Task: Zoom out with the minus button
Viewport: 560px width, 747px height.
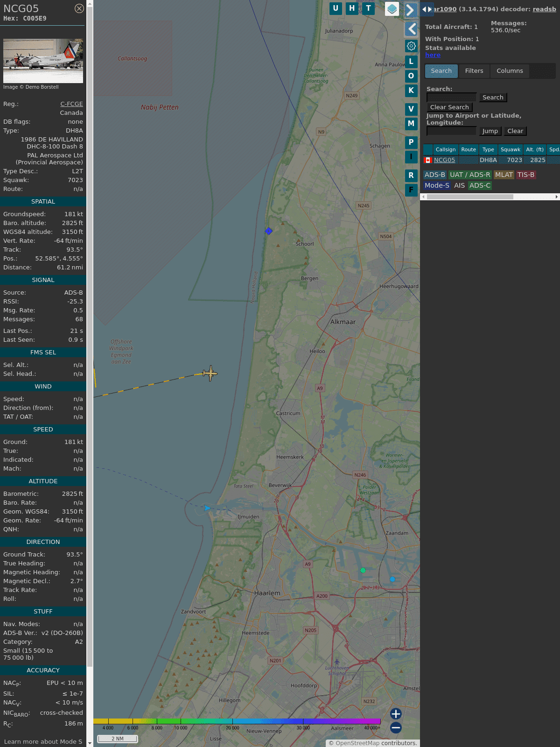Action: (x=396, y=727)
